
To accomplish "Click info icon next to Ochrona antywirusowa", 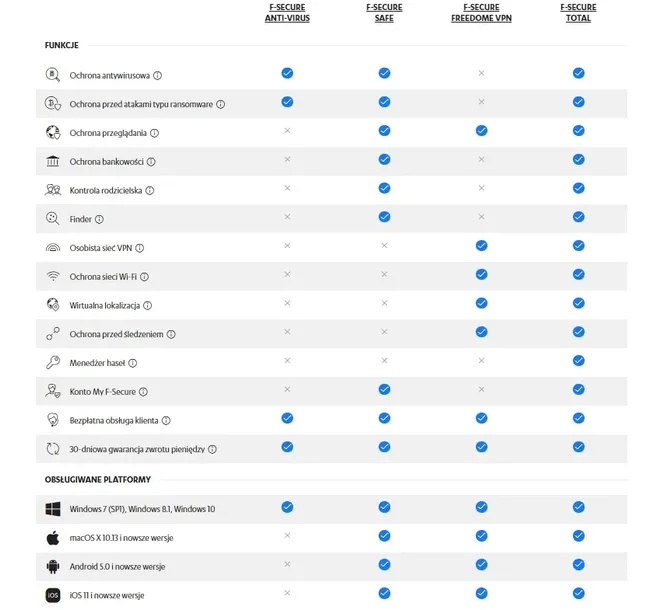I will [x=158, y=76].
